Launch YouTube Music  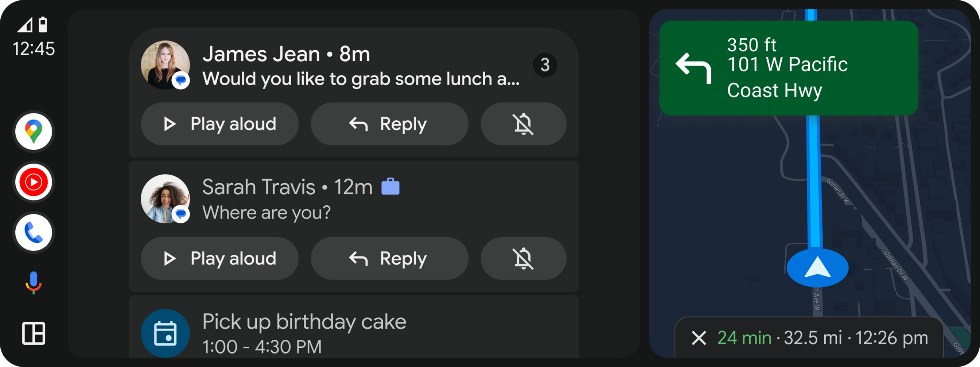[33, 181]
